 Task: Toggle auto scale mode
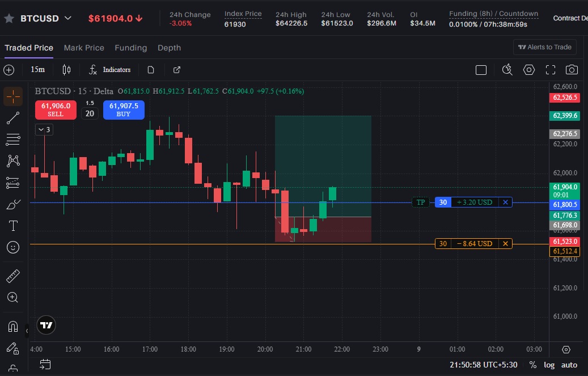tap(569, 365)
